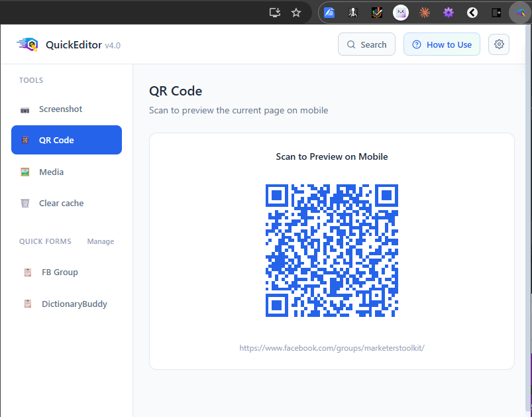Open the blue document extension icon
This screenshot has width=532, height=417.
[329, 13]
